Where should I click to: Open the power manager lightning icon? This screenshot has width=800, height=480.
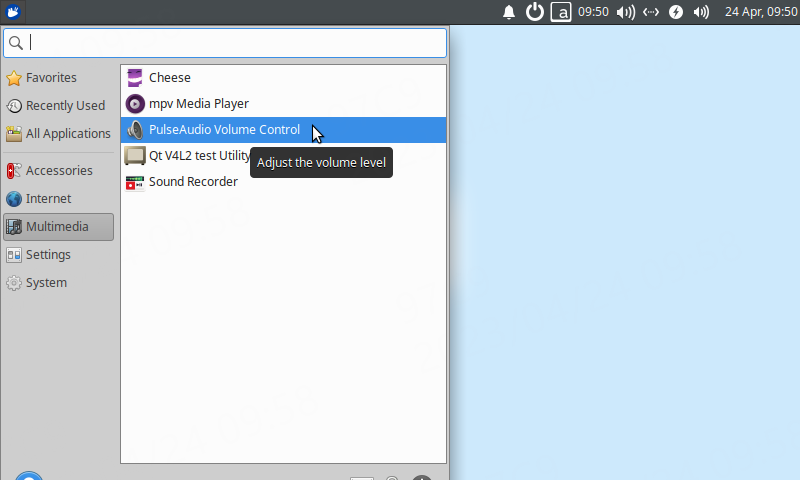(676, 12)
